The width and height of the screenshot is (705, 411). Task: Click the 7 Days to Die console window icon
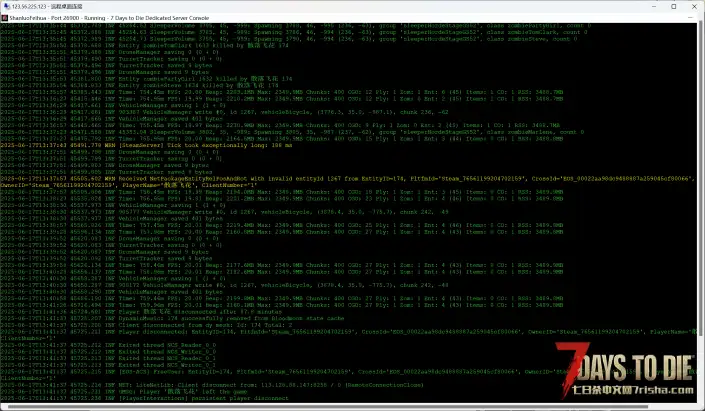tap(7, 17)
